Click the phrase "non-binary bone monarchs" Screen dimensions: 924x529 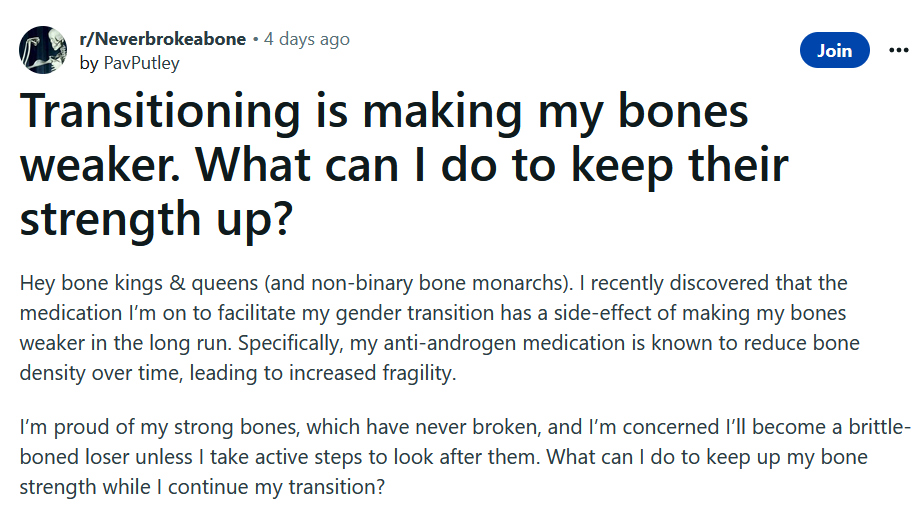469,284
